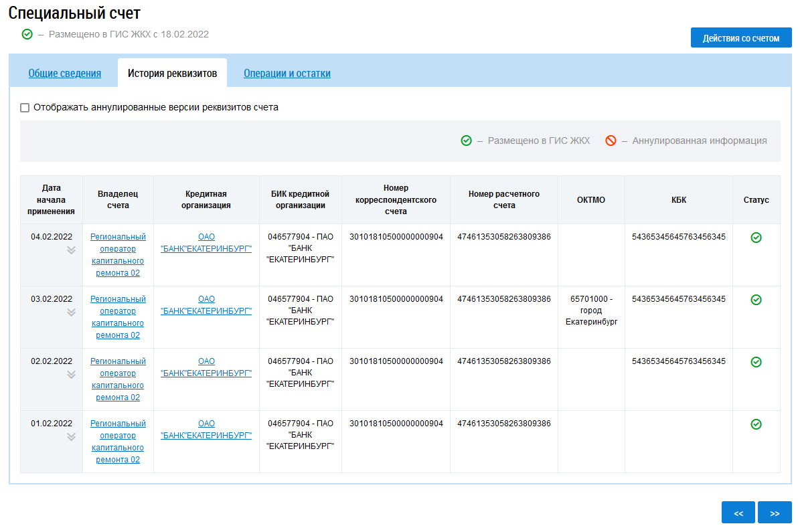Expand details for 04.02.2022 row

(71, 250)
